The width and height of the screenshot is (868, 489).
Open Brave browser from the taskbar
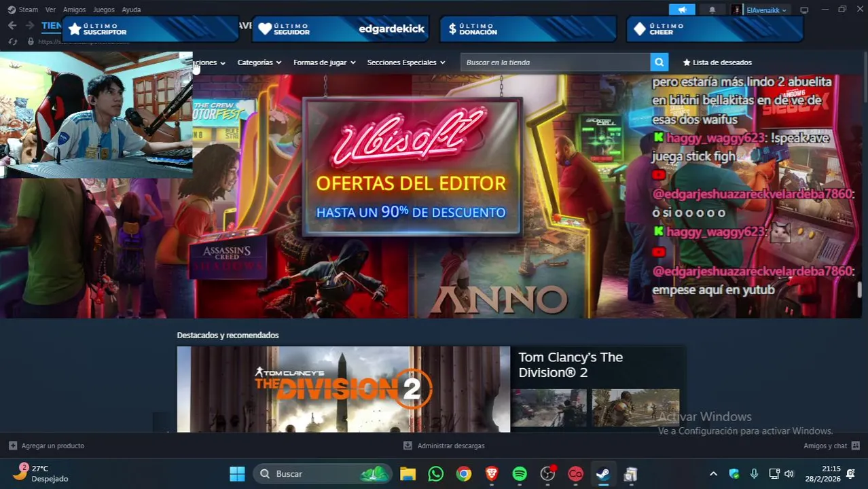pyautogui.click(x=492, y=474)
